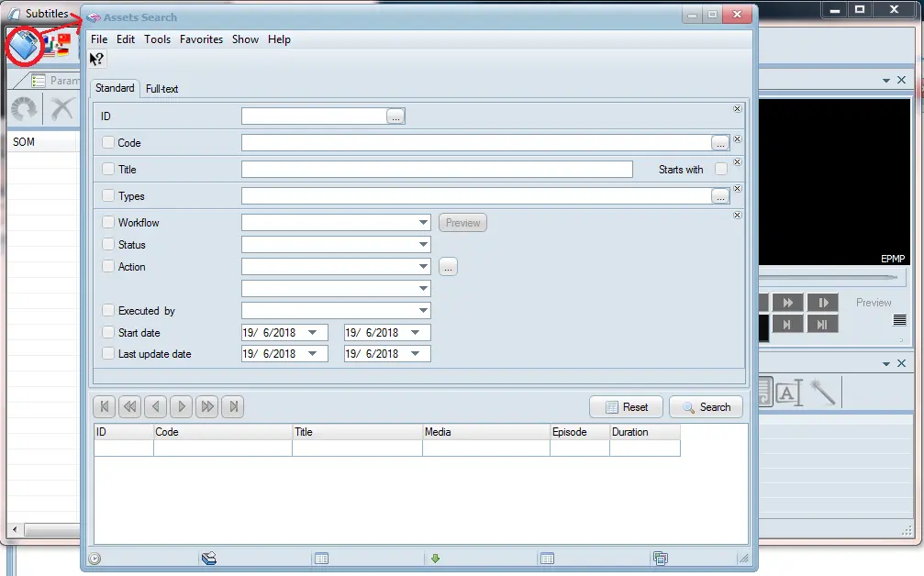Open the 'Executed by' dropdown

[x=422, y=311]
